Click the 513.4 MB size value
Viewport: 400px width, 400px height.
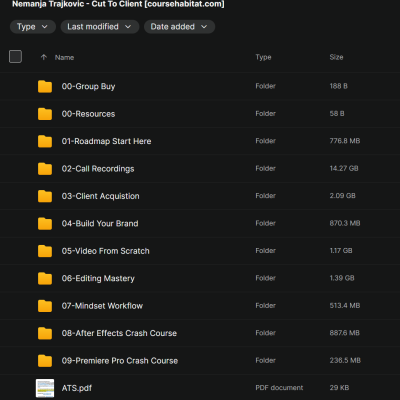(x=345, y=305)
